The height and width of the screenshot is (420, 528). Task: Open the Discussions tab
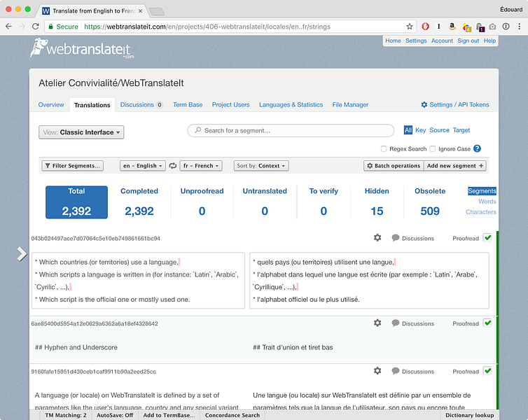[141, 105]
